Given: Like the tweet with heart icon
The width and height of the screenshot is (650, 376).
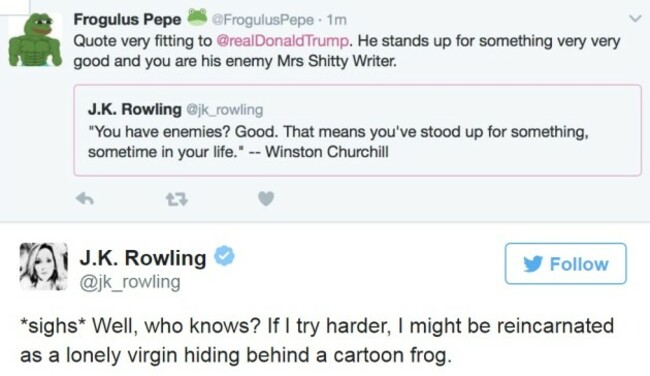Looking at the screenshot, I should pos(266,199).
